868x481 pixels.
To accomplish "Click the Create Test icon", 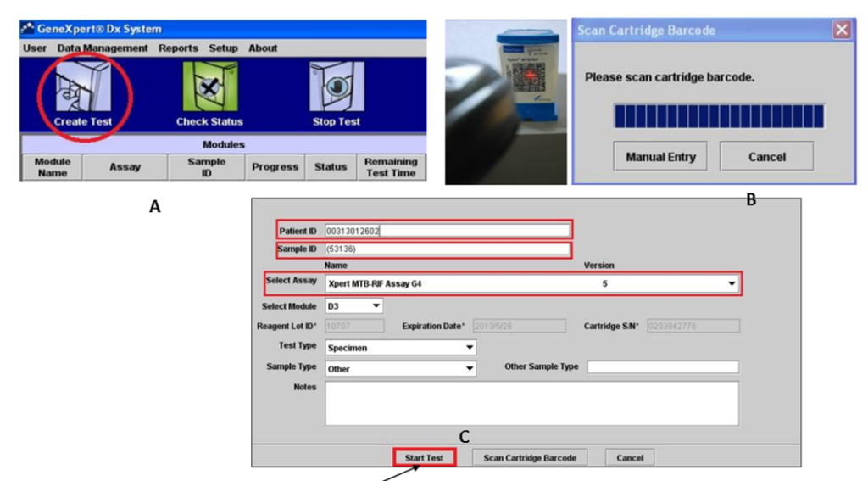I will click(x=83, y=87).
